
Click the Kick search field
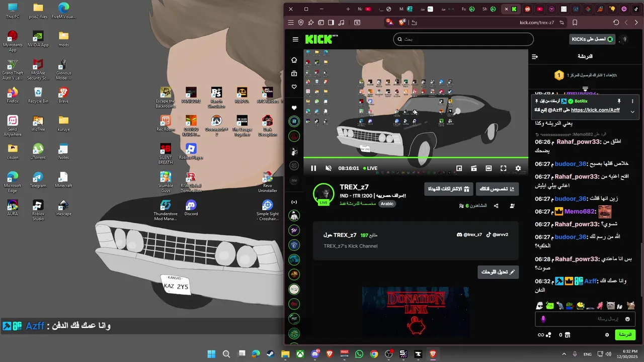pos(463,39)
